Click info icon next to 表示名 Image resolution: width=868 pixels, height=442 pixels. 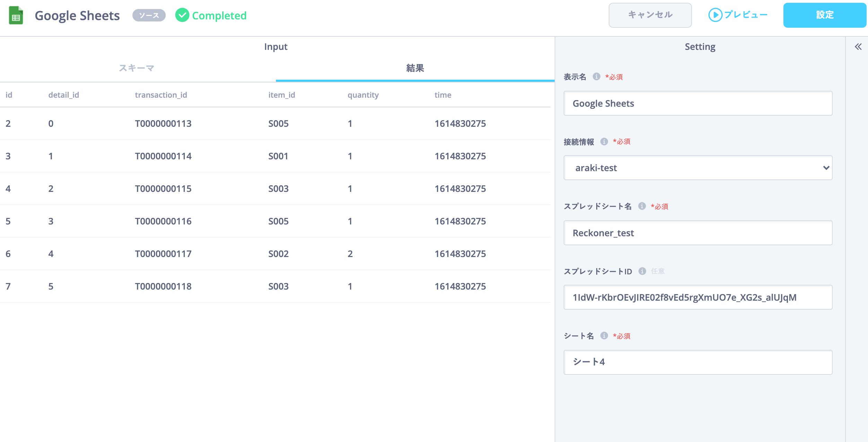click(x=596, y=77)
